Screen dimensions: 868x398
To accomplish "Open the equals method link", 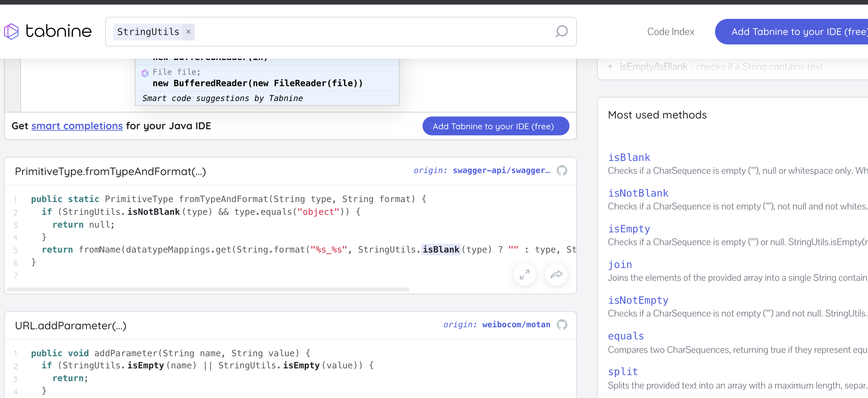I will click(x=626, y=336).
